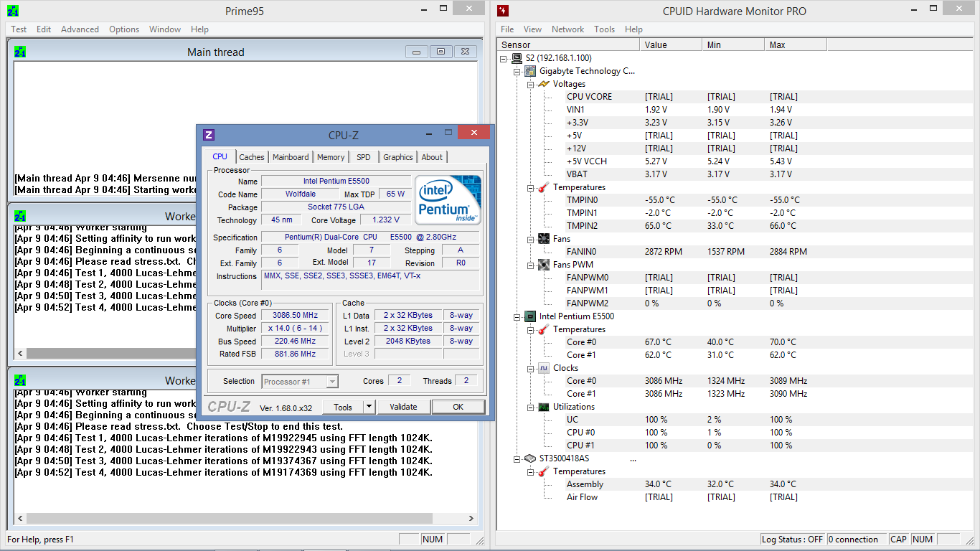
Task: Click the thermometer icon under ST3500418AS
Action: pos(544,471)
